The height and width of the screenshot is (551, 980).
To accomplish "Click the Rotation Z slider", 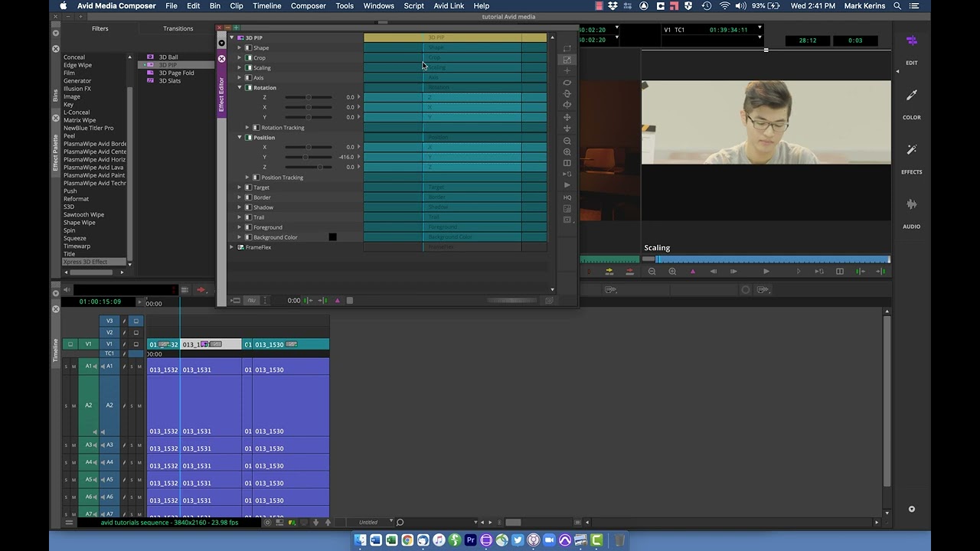I will (x=309, y=98).
